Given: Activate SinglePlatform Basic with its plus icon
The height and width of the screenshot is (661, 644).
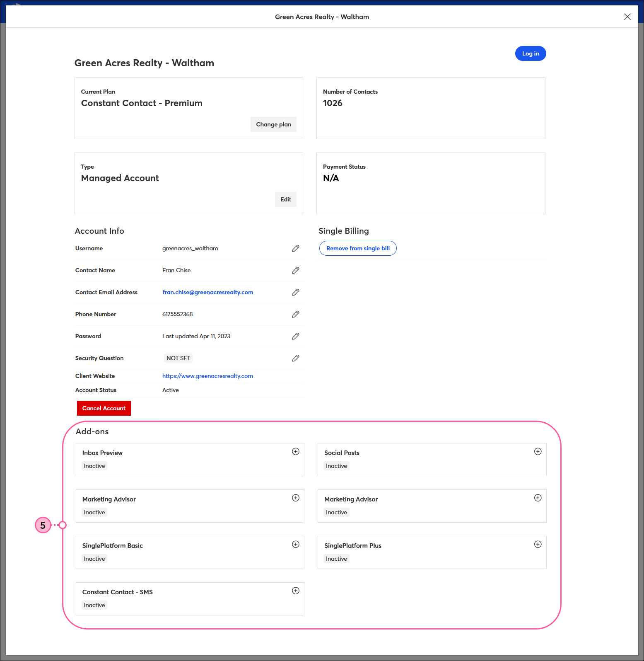Looking at the screenshot, I should click(x=296, y=544).
